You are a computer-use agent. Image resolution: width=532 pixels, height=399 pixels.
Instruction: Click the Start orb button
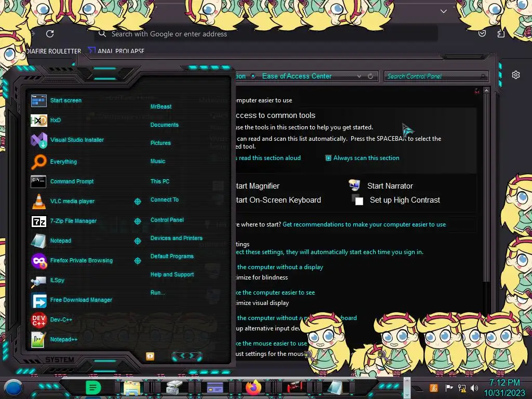point(14,388)
